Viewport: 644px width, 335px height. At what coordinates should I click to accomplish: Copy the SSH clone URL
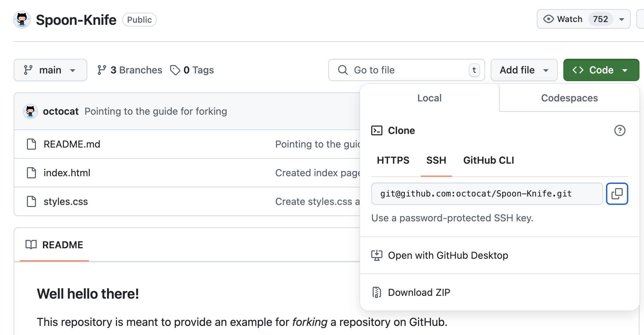pos(617,194)
